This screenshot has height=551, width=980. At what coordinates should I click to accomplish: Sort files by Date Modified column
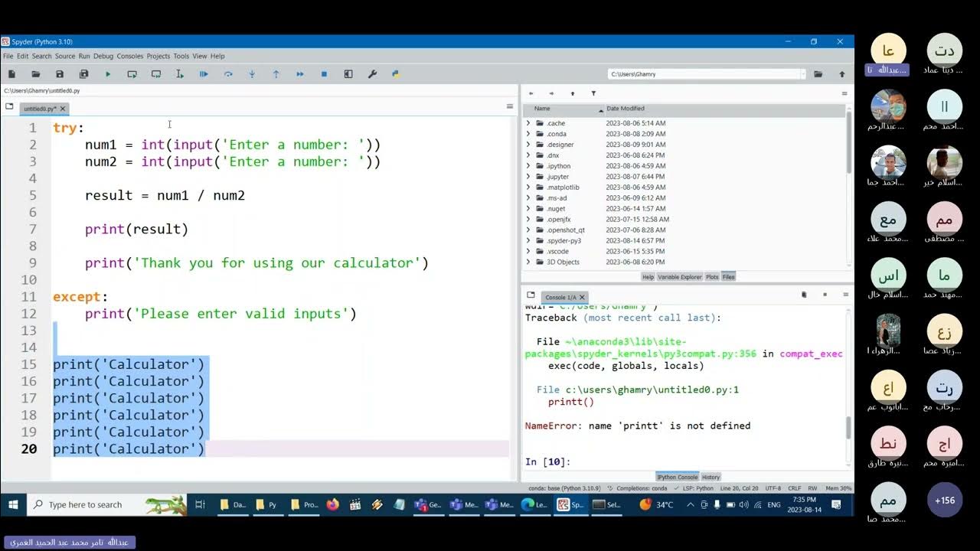724,109
